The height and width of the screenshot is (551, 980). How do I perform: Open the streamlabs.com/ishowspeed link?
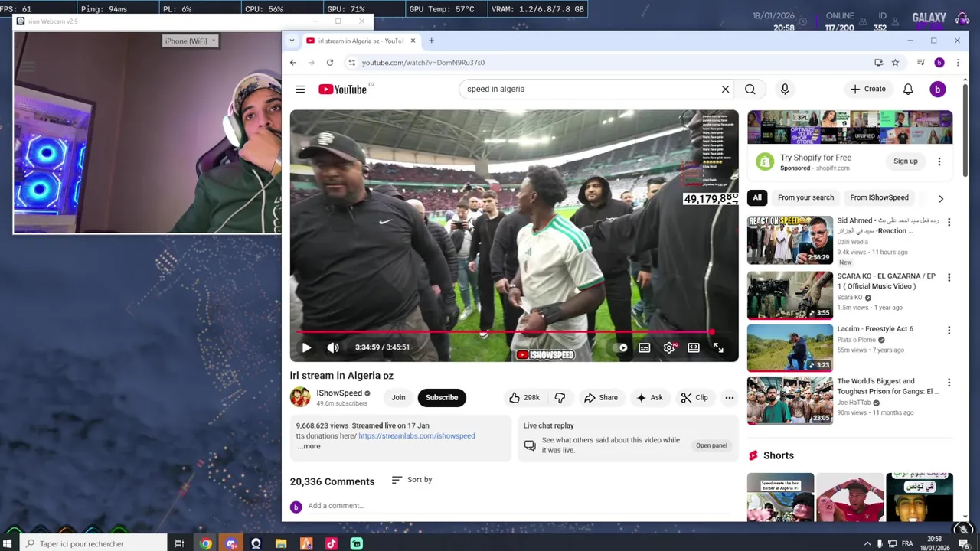(416, 436)
